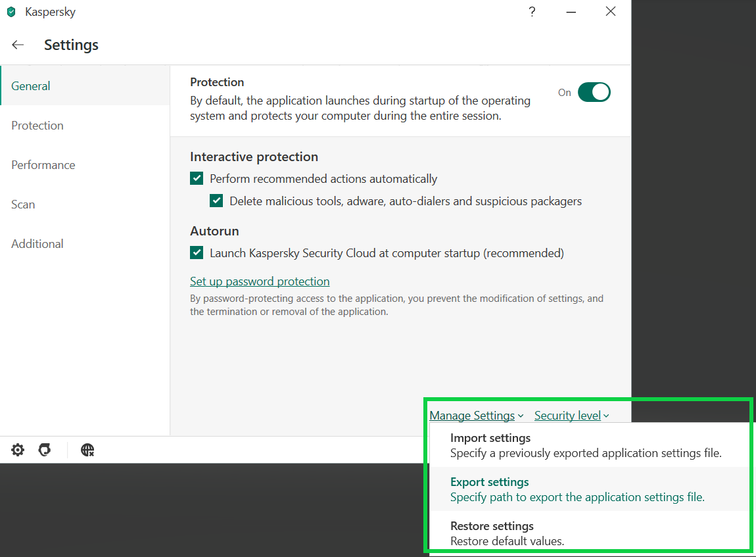Open help with the question mark icon
This screenshot has width=756, height=557.
point(532,12)
